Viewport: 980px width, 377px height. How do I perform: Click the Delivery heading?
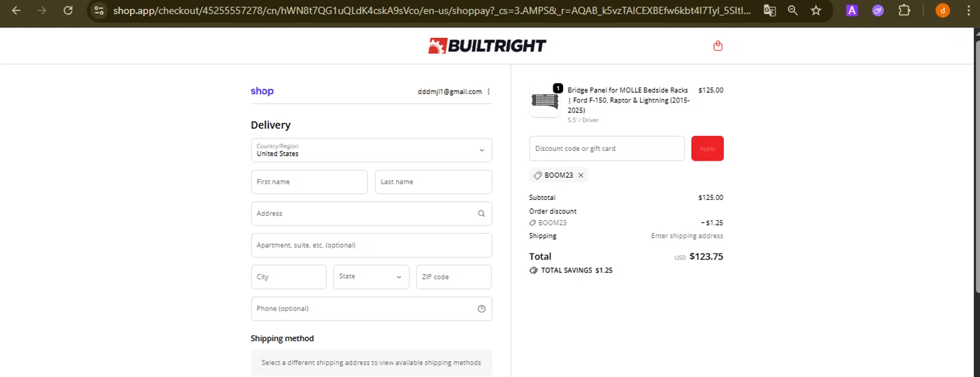(270, 125)
